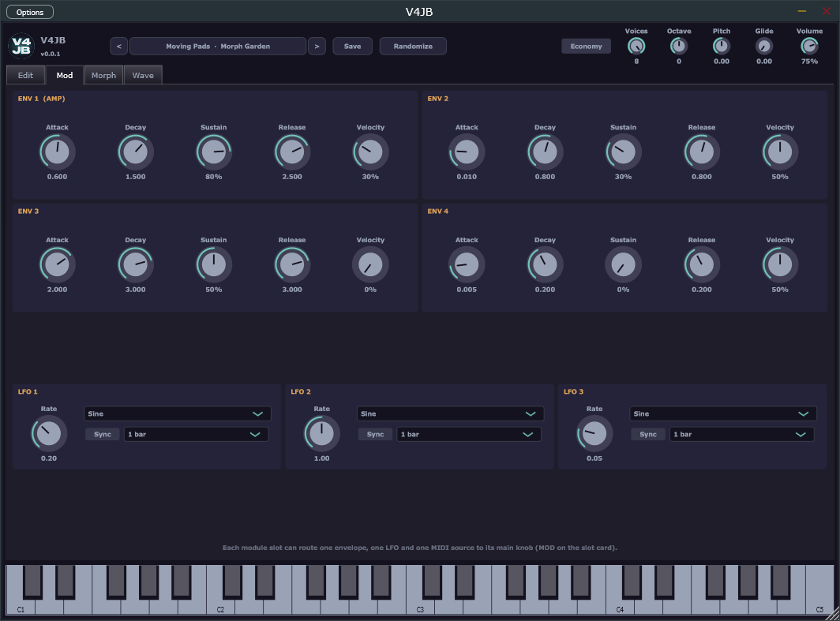Switch to the Edit tab

26,76
